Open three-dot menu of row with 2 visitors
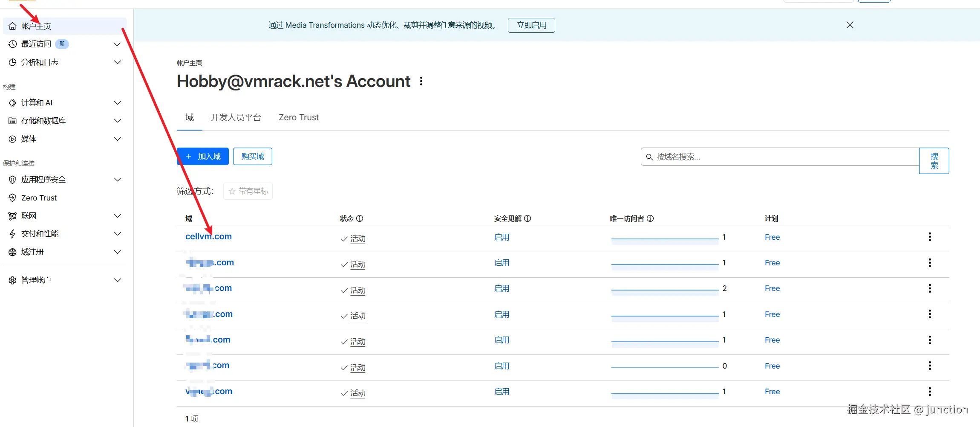This screenshot has width=980, height=427. (930, 288)
